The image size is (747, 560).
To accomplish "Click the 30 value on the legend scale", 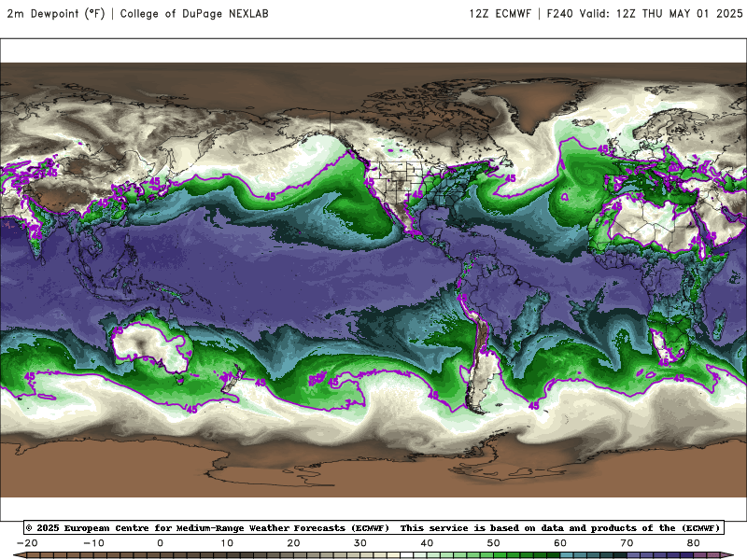I will click(360, 543).
